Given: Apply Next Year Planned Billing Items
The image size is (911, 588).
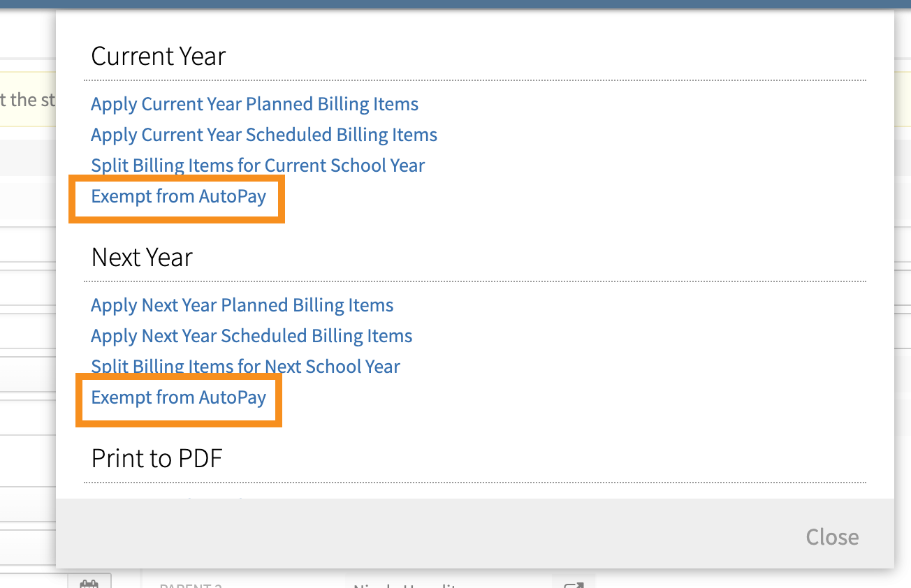Looking at the screenshot, I should pyautogui.click(x=242, y=305).
